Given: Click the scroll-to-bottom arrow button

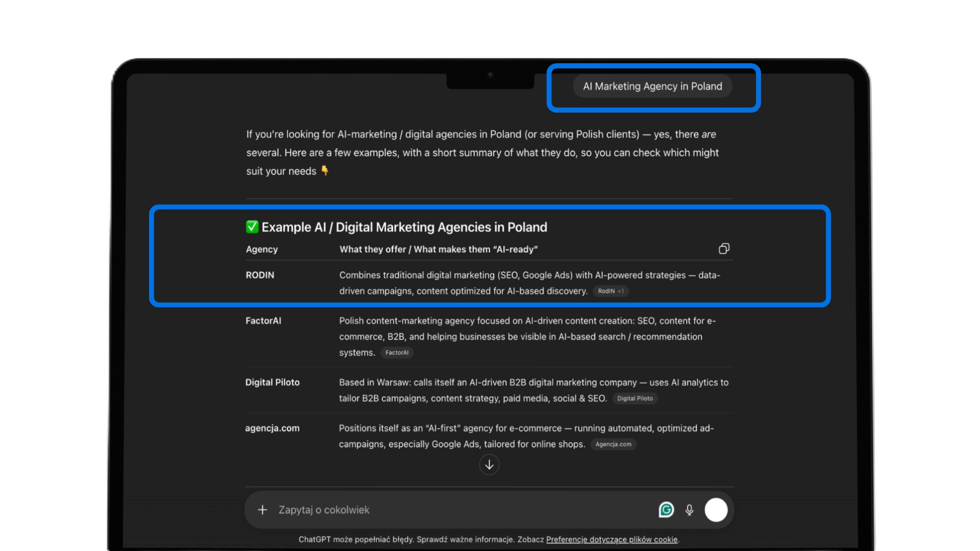Looking at the screenshot, I should click(x=489, y=465).
